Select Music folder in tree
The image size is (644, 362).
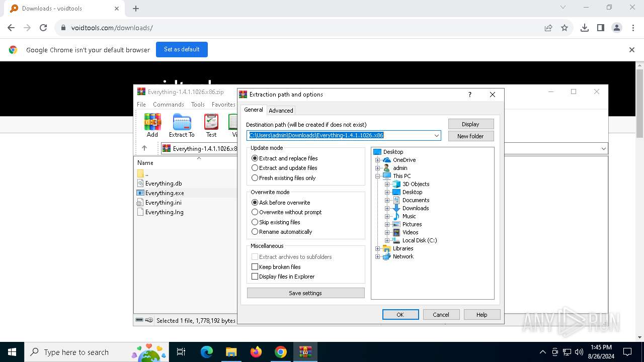tap(409, 216)
